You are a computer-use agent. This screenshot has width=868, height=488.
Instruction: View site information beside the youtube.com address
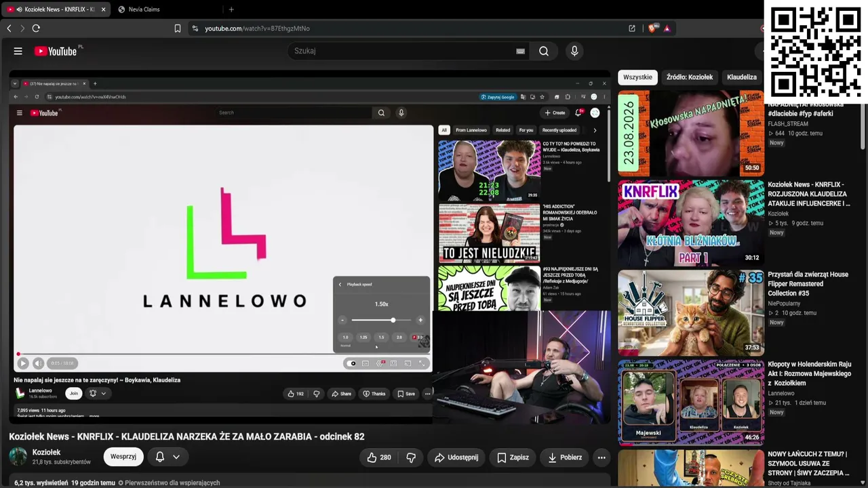click(195, 28)
